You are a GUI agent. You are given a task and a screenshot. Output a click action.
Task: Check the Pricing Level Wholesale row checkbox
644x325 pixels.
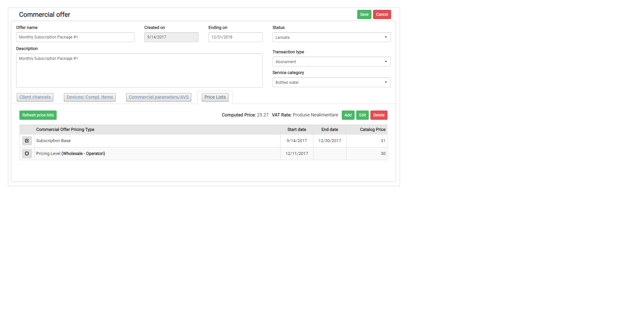(x=27, y=154)
